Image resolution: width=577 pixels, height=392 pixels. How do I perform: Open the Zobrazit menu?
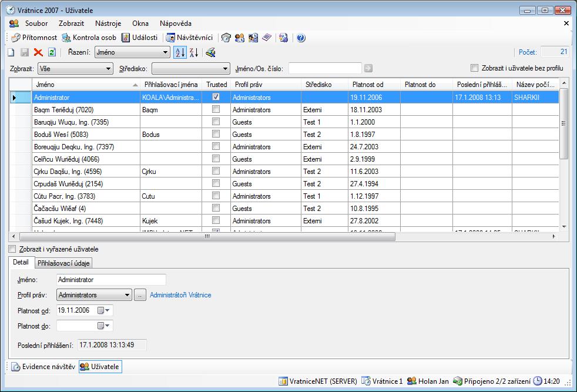[71, 24]
